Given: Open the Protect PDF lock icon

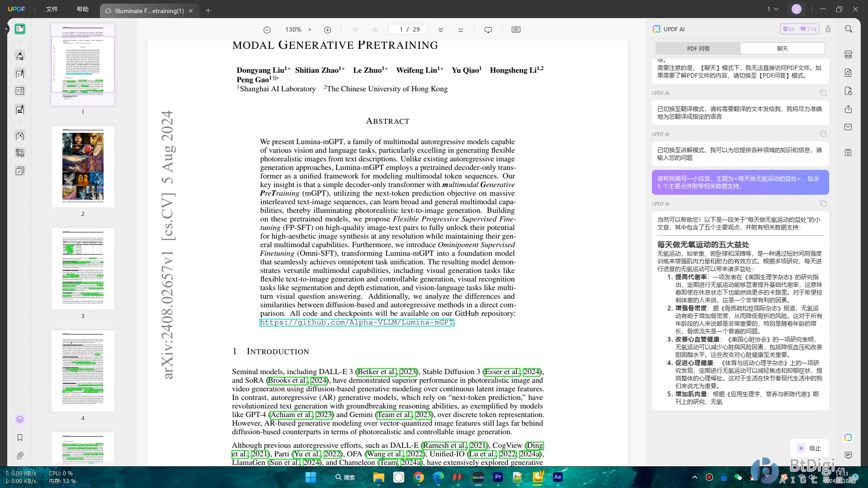Looking at the screenshot, I should click(848, 91).
